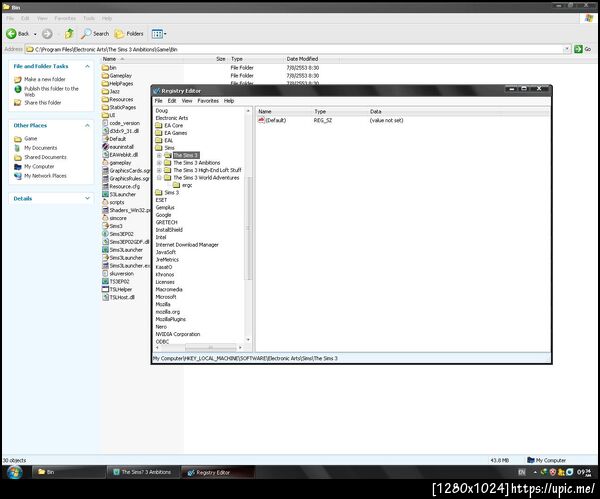Screen dimensions: 600x499
Task: Click Publish this folder to the Web
Action: click(x=51, y=91)
